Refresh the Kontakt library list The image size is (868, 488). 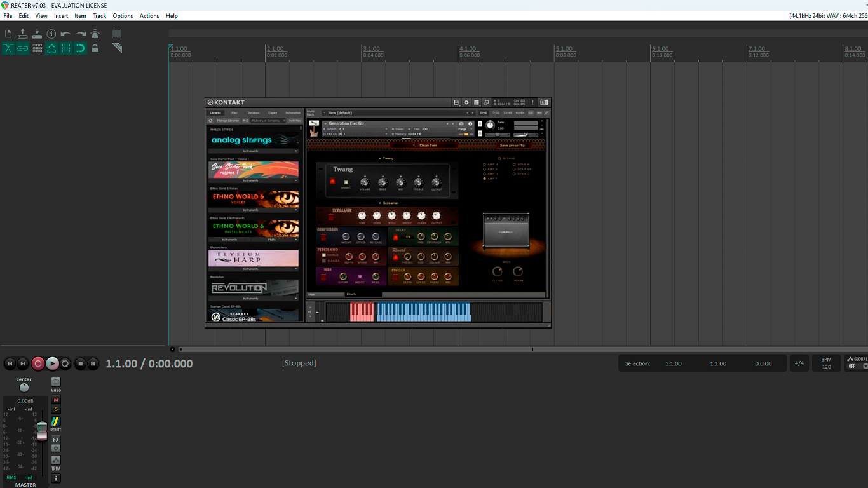(211, 120)
